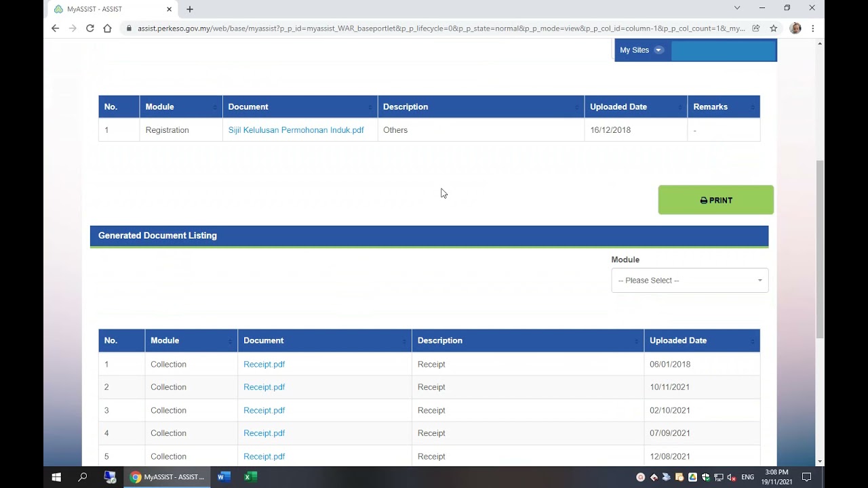The height and width of the screenshot is (488, 868).
Task: Click the page vertical scrollbar thumb
Action: click(819, 249)
